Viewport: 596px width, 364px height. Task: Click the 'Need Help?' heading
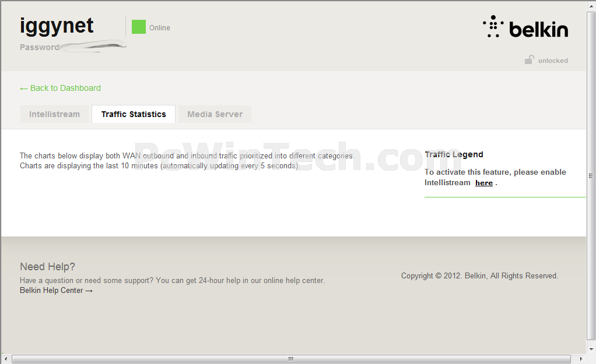pos(47,267)
